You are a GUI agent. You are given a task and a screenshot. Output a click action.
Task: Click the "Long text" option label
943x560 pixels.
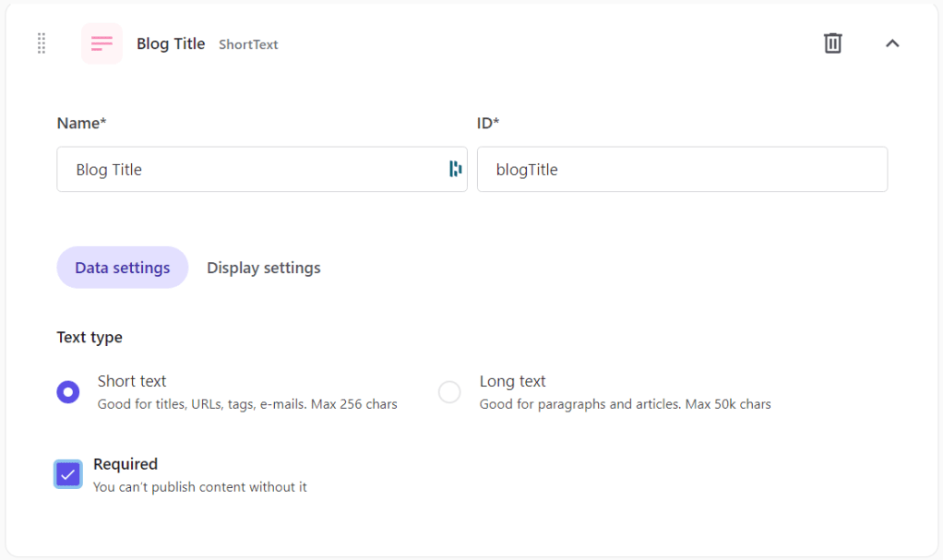[513, 381]
